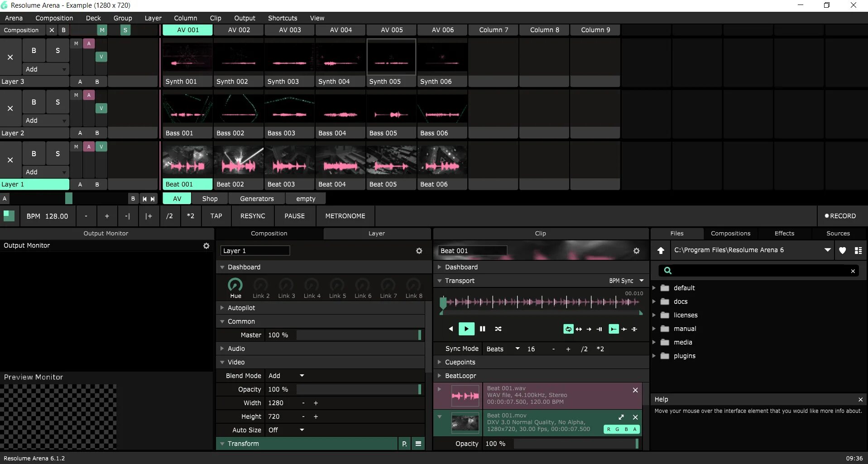This screenshot has height=464, width=868.
Task: Toggle the video V button on Layer 3
Action: tap(101, 57)
